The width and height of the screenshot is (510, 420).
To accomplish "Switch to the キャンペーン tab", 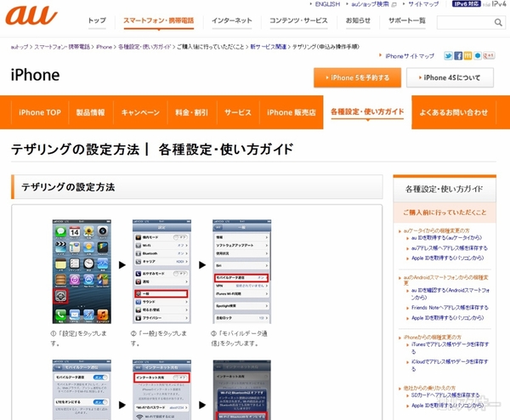I will (140, 112).
